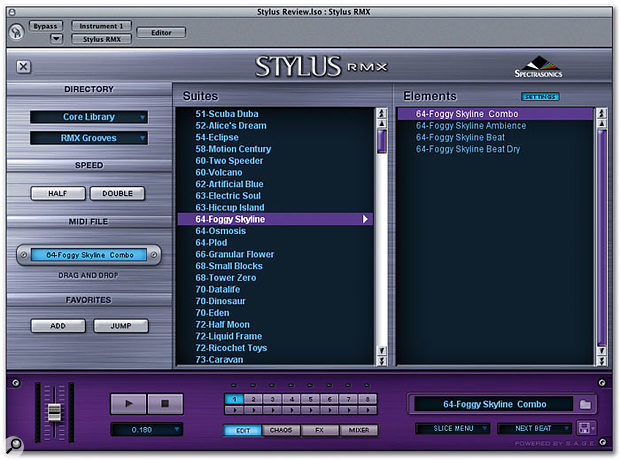Click the Suites list single down arrow
The height and width of the screenshot is (460, 620).
[x=382, y=350]
